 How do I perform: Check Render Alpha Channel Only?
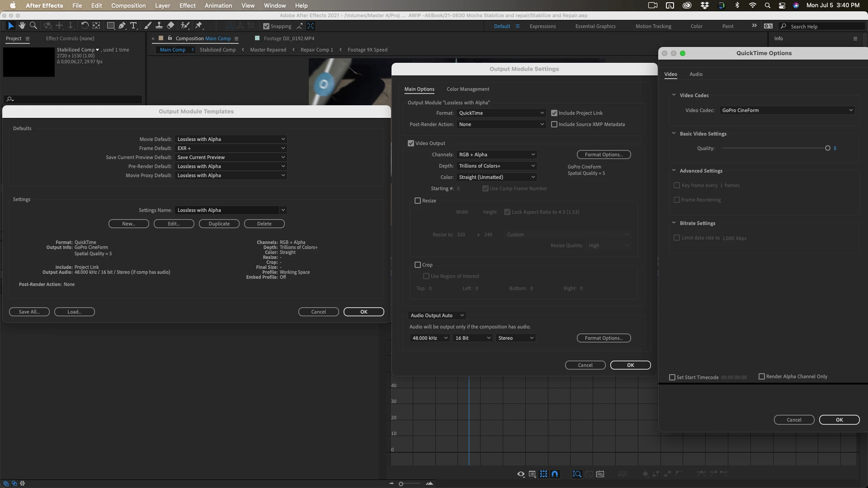tap(762, 376)
